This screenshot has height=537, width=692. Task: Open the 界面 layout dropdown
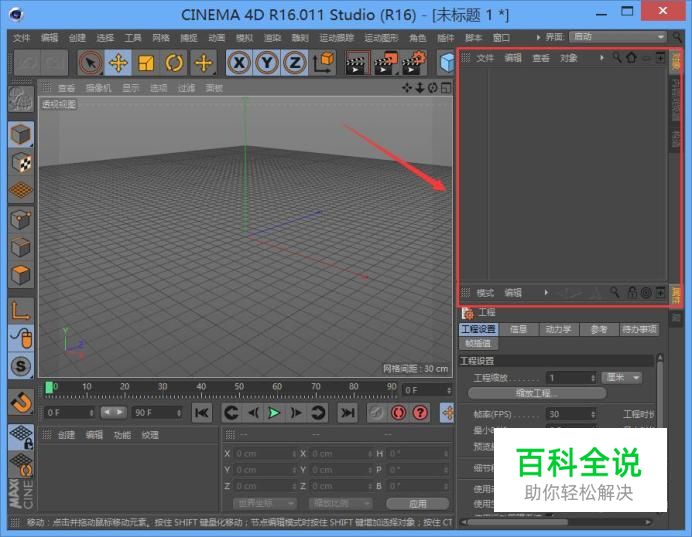(617, 37)
